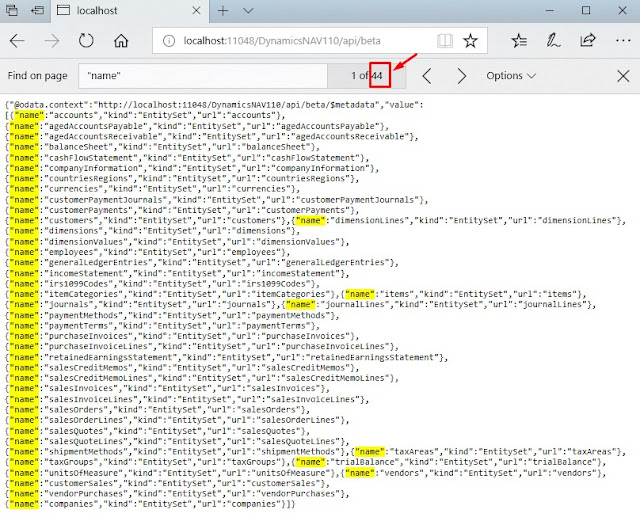Viewport: 640px width, 521px height.
Task: Click the Find on page search box
Action: (203, 76)
